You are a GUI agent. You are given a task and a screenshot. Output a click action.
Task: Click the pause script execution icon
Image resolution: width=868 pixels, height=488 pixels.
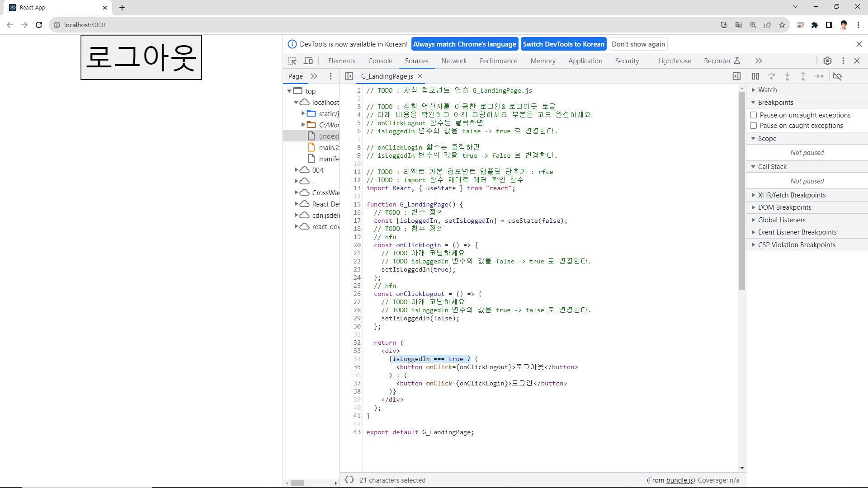(755, 76)
